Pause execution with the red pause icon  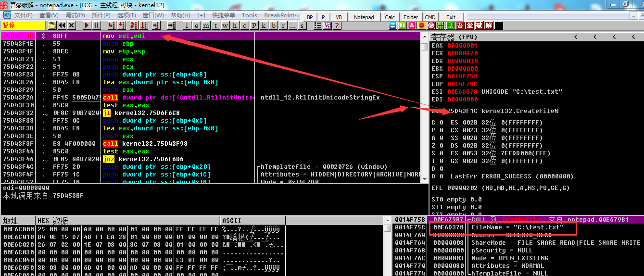[97, 25]
